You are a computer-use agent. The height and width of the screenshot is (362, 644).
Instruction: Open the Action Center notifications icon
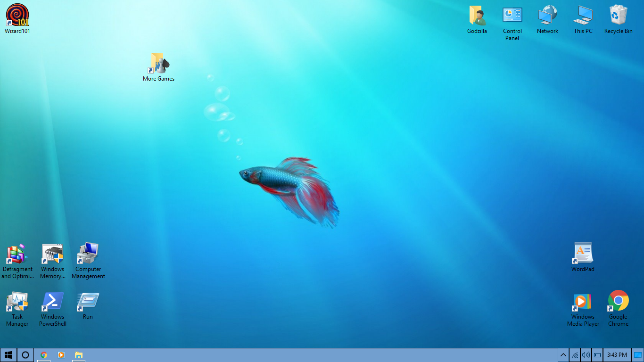tap(638, 355)
